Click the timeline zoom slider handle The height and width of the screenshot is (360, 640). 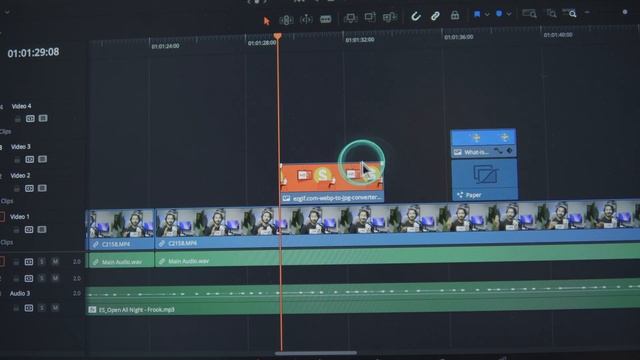point(625,12)
